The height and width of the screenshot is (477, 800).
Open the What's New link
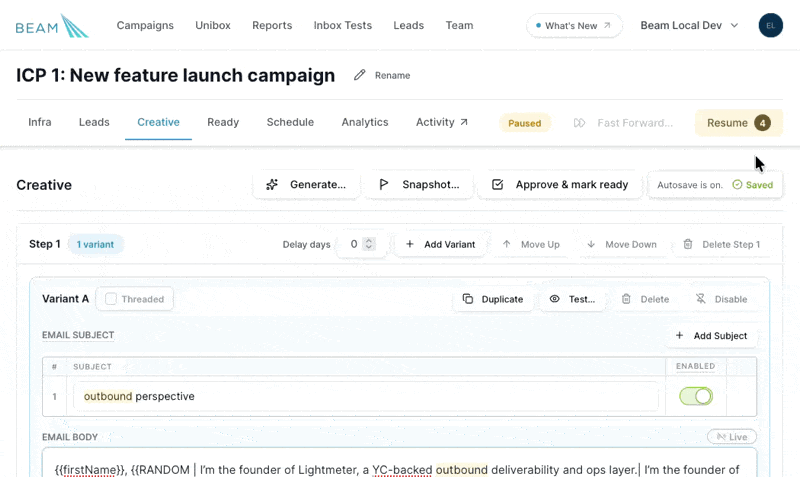(x=573, y=26)
